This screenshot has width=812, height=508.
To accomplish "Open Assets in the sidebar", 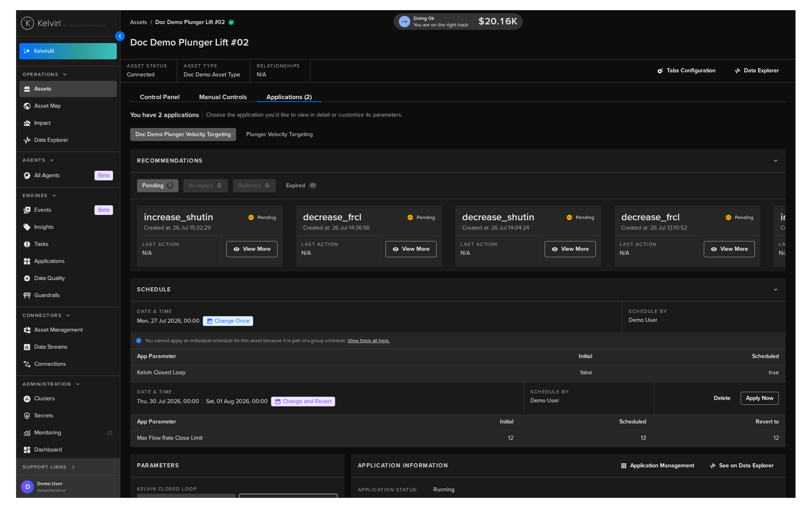I will point(68,89).
